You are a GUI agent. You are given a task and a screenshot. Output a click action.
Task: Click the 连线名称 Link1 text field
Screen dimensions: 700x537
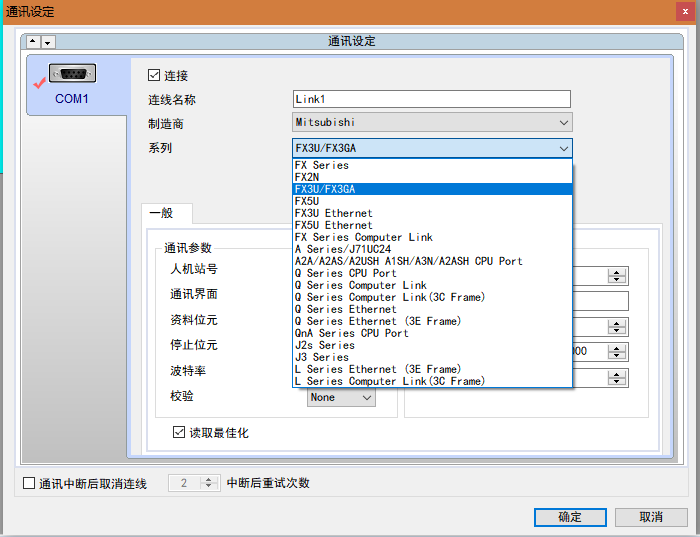[431, 99]
